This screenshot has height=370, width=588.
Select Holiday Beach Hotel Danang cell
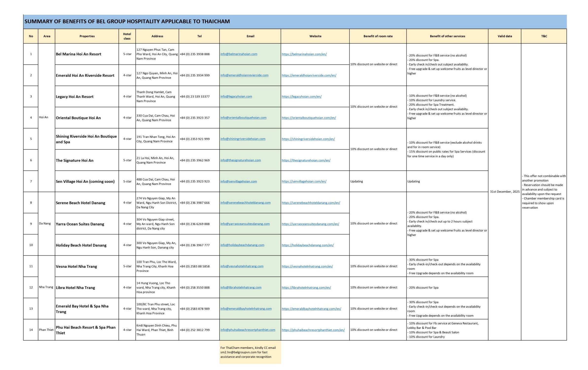click(x=87, y=245)
